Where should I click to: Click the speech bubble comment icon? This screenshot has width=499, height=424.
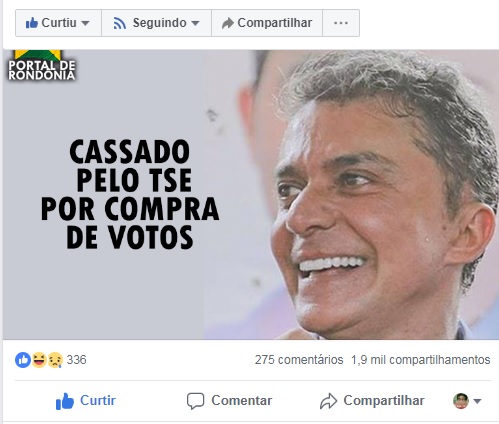point(195,401)
